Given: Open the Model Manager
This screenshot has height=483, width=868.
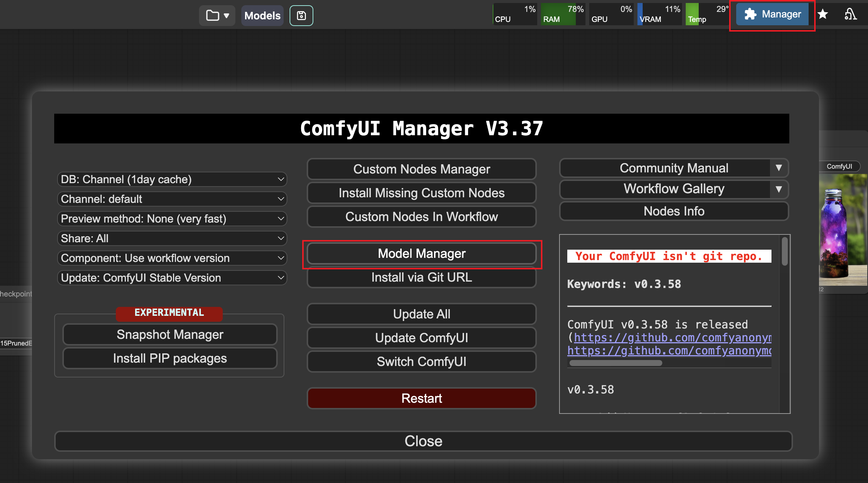Looking at the screenshot, I should [x=422, y=254].
